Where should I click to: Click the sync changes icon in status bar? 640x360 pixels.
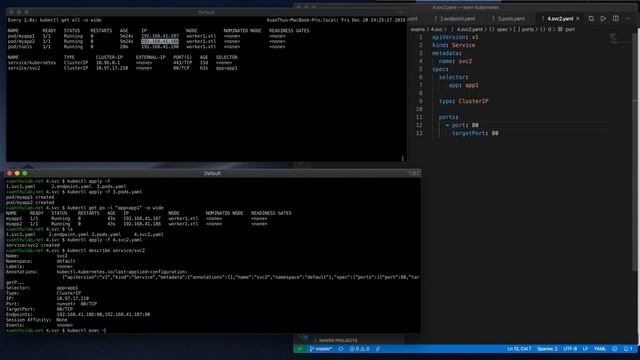click(341, 349)
